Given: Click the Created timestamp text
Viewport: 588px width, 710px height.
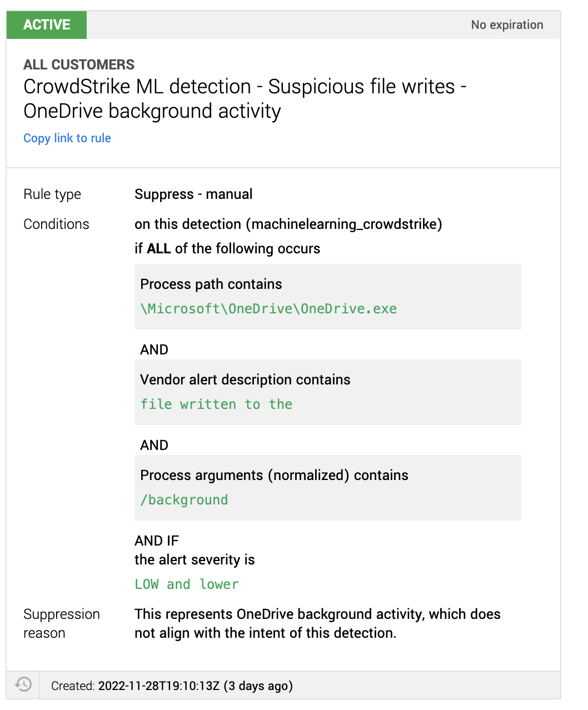Looking at the screenshot, I should point(172,686).
